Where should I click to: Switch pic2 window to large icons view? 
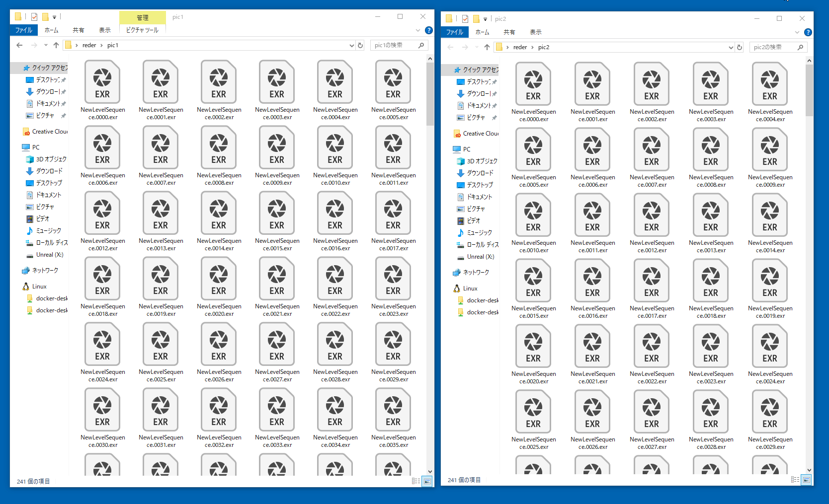tap(807, 480)
